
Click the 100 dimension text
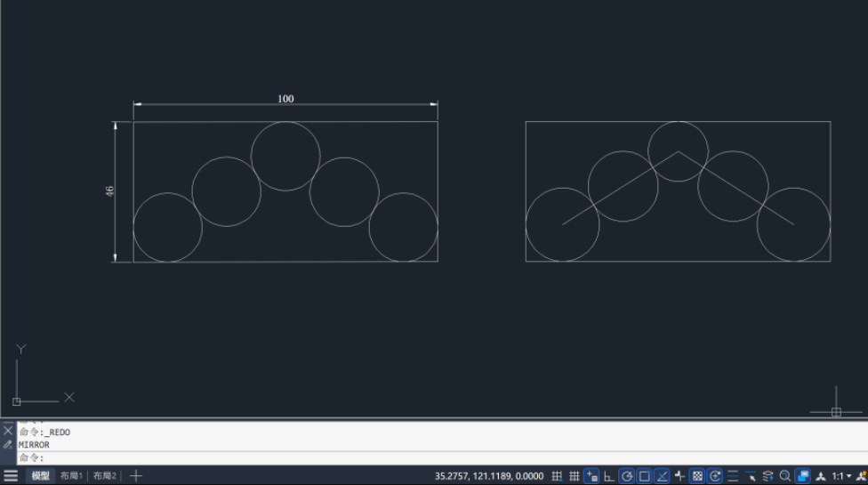coord(285,99)
